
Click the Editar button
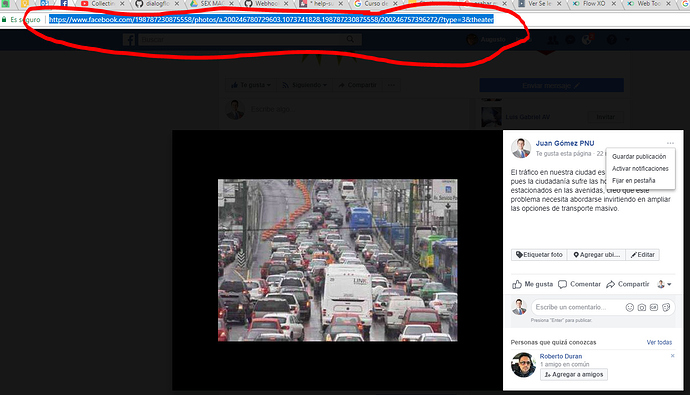pyautogui.click(x=642, y=255)
